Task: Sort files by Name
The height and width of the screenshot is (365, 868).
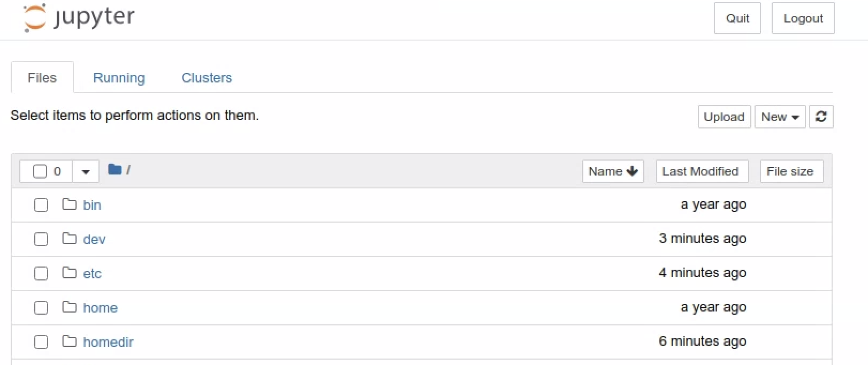Action: (613, 171)
